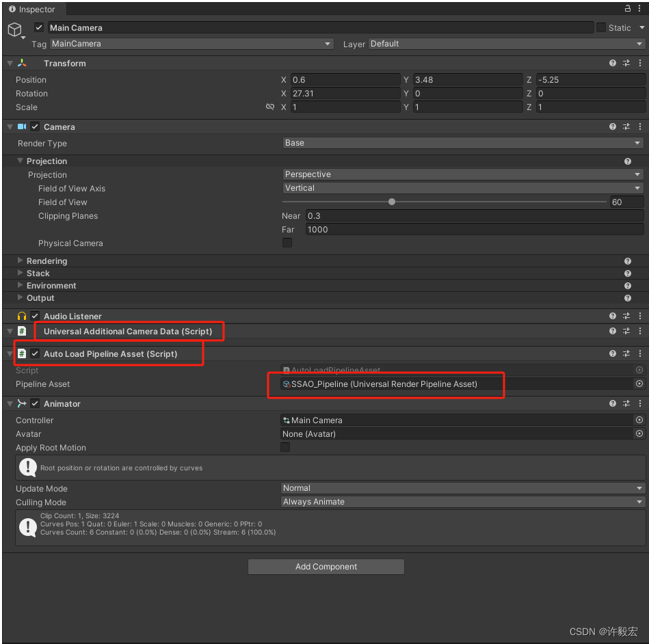
Task: Click the Position X input field
Action: [x=345, y=79]
